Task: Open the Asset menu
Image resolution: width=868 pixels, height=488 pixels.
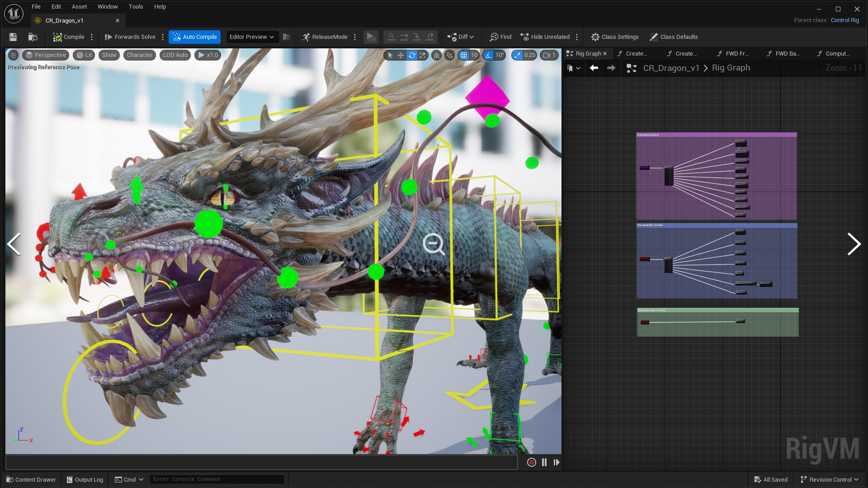Action: tap(79, 7)
